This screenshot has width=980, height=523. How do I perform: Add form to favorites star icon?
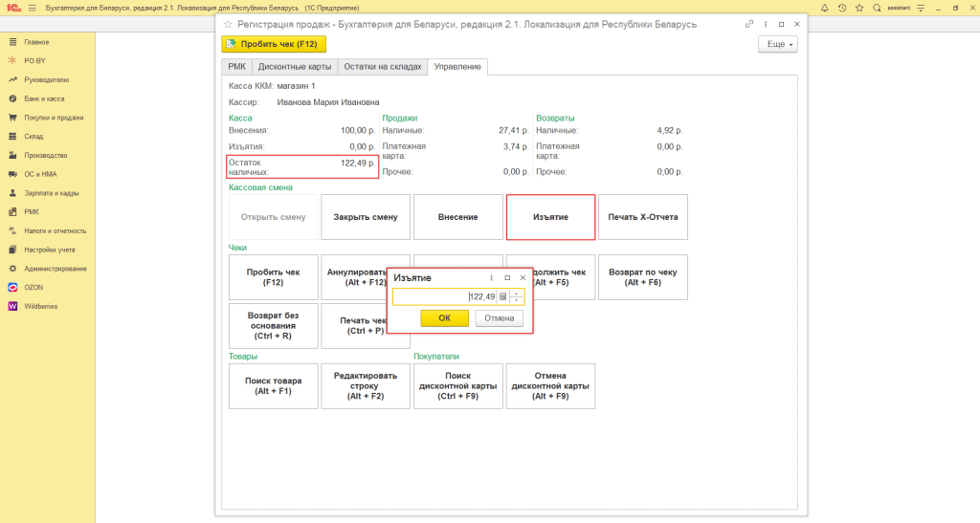pyautogui.click(x=228, y=24)
